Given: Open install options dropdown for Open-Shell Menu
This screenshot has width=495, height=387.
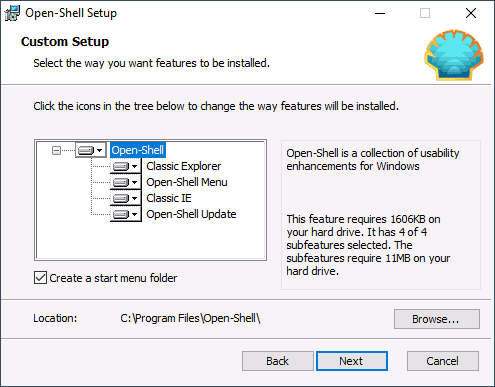Looking at the screenshot, I should [x=126, y=182].
